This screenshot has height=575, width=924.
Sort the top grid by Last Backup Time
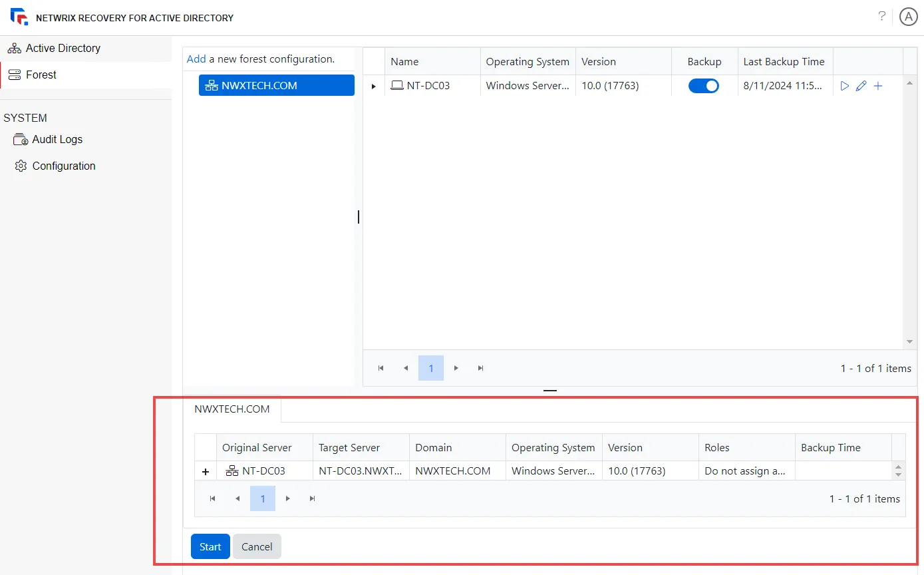(786, 61)
